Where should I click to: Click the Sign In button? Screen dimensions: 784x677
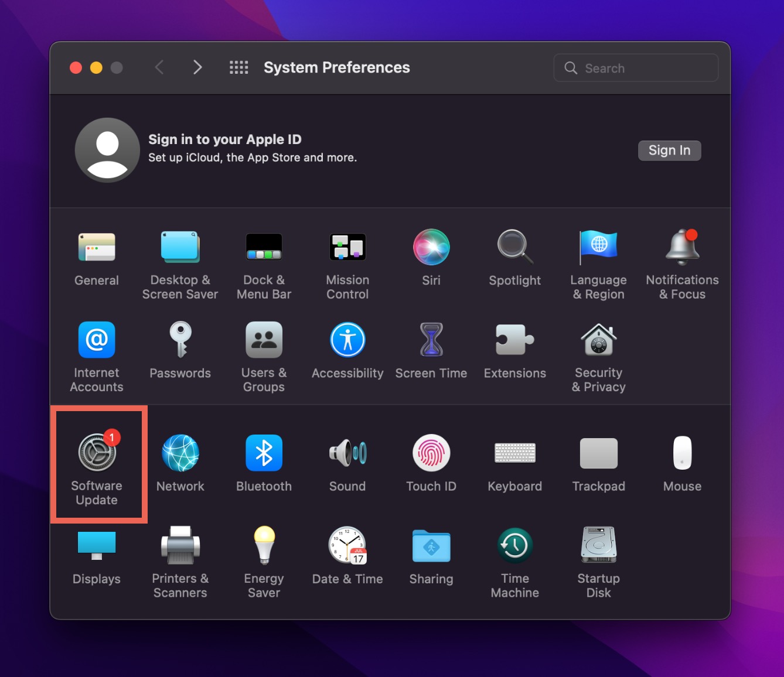click(x=669, y=151)
